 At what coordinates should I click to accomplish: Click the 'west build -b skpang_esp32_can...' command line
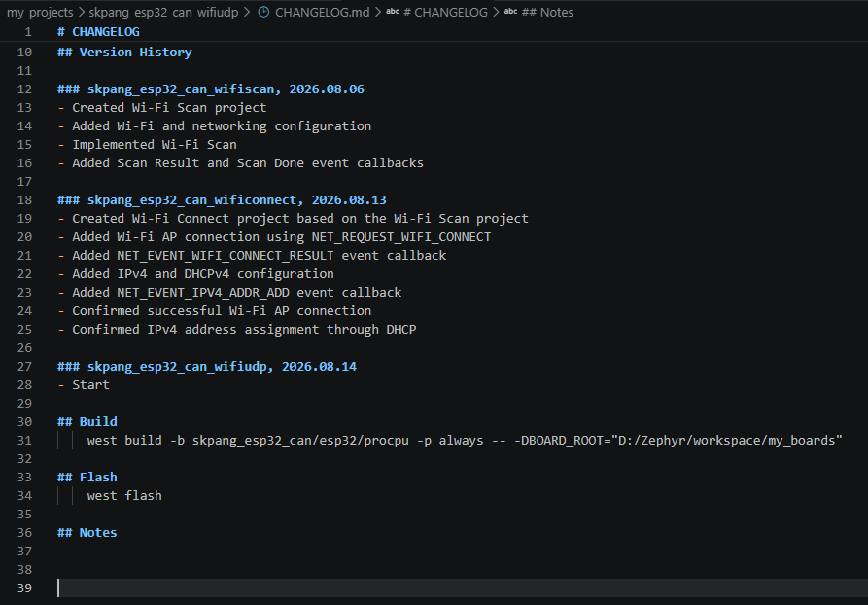[465, 441]
